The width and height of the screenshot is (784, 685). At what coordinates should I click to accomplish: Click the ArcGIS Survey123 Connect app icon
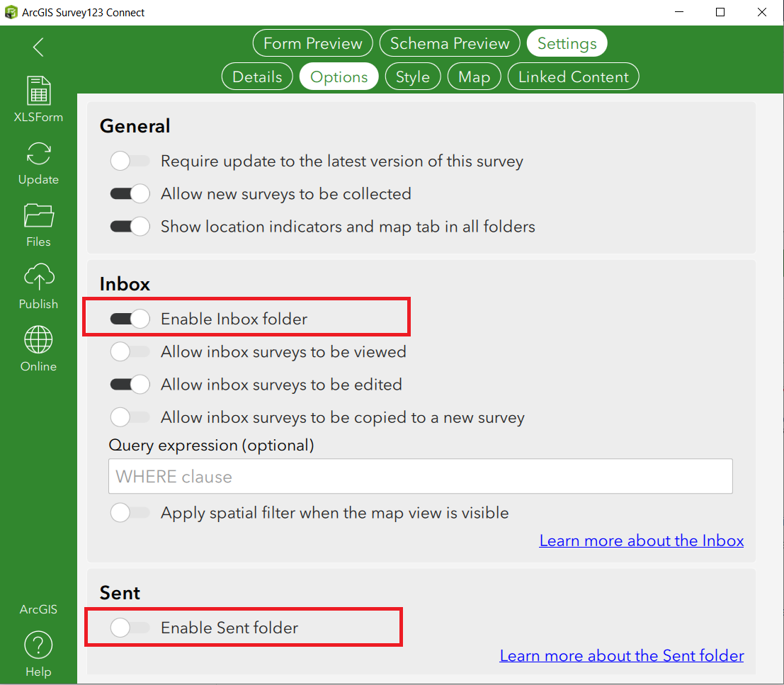[11, 12]
